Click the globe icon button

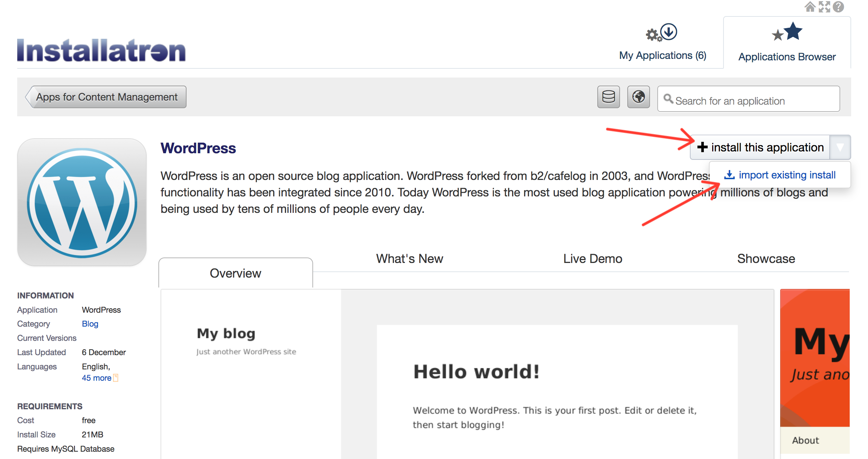point(639,97)
